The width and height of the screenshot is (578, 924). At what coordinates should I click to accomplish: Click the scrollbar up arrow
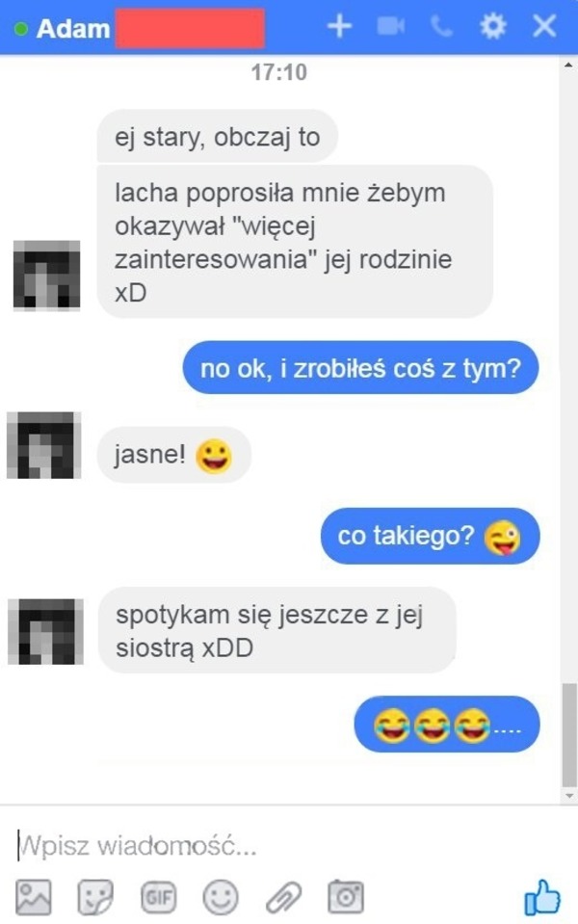point(568,65)
